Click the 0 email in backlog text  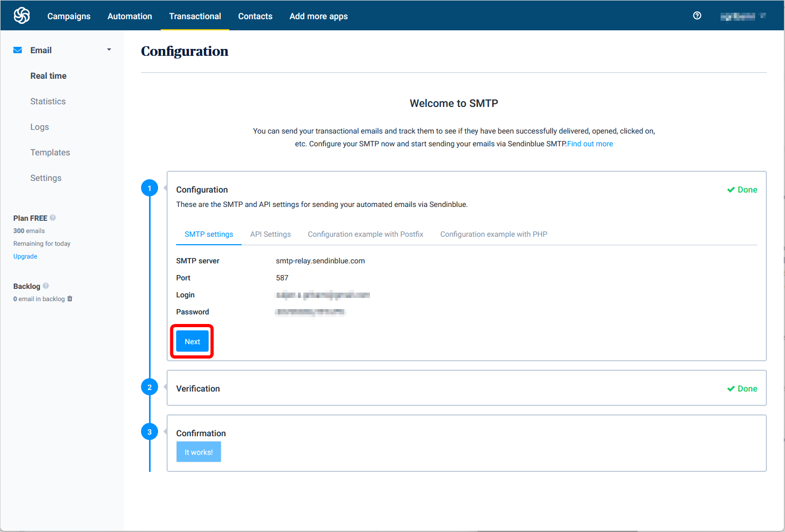click(39, 299)
